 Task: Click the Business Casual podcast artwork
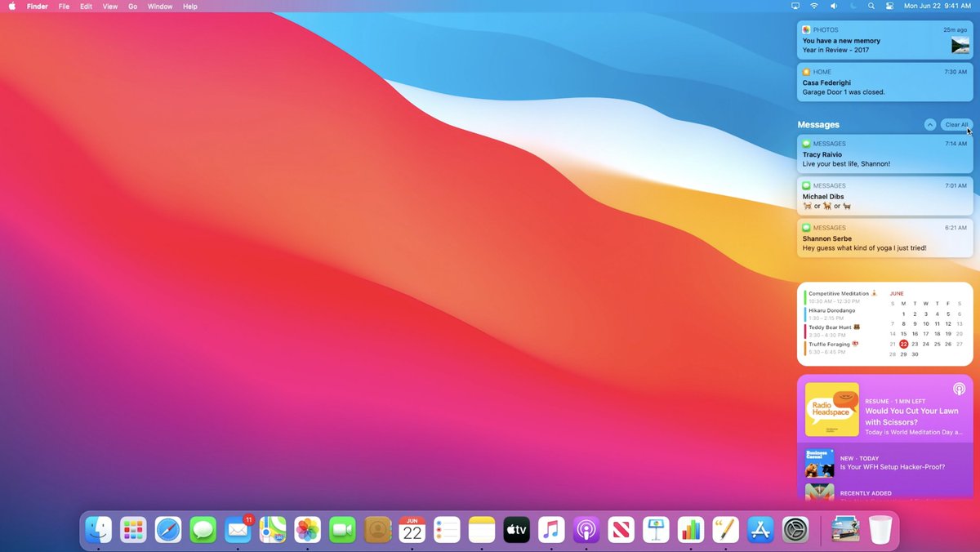(819, 462)
